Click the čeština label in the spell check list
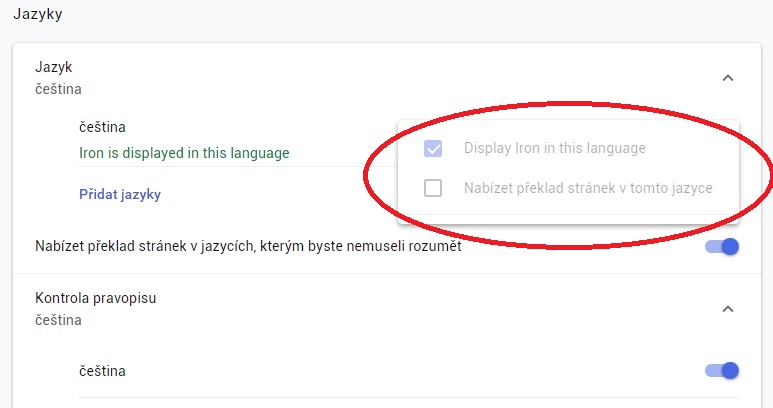 pyautogui.click(x=102, y=371)
